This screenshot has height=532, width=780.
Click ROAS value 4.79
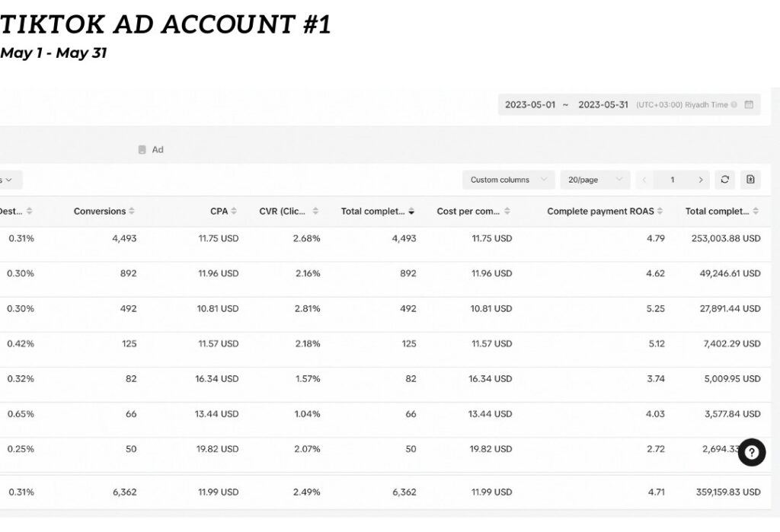click(656, 239)
